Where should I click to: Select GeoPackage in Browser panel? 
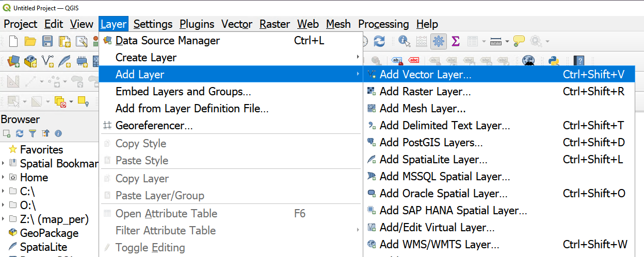pos(49,233)
